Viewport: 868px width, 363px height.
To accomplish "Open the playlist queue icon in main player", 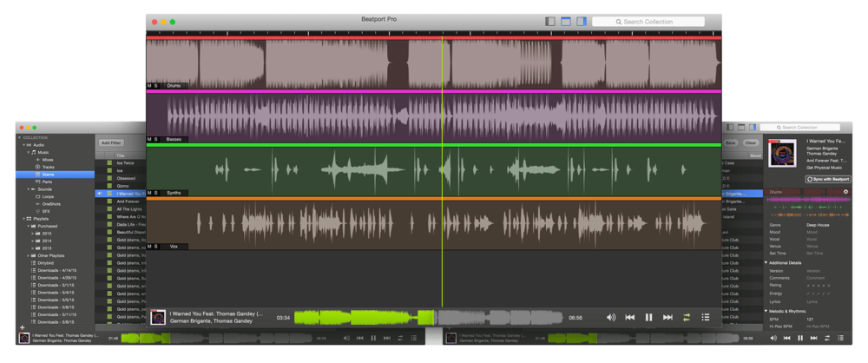I will tap(706, 318).
